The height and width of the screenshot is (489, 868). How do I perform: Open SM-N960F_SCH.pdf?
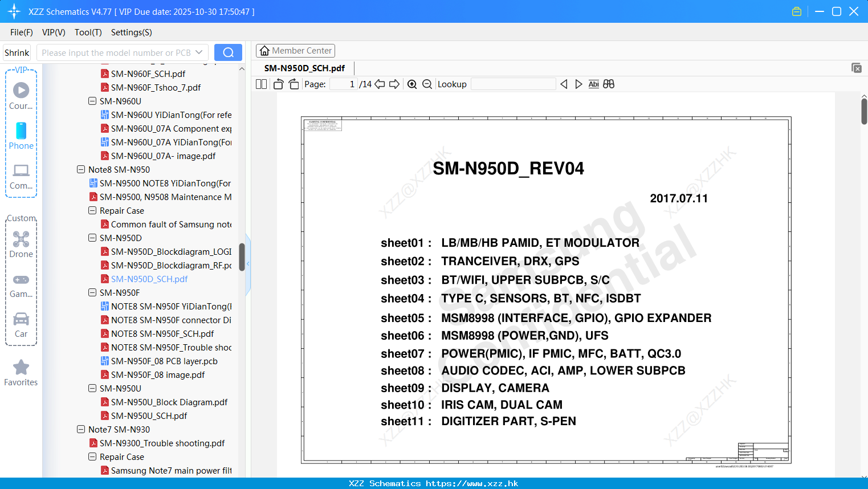click(x=148, y=74)
